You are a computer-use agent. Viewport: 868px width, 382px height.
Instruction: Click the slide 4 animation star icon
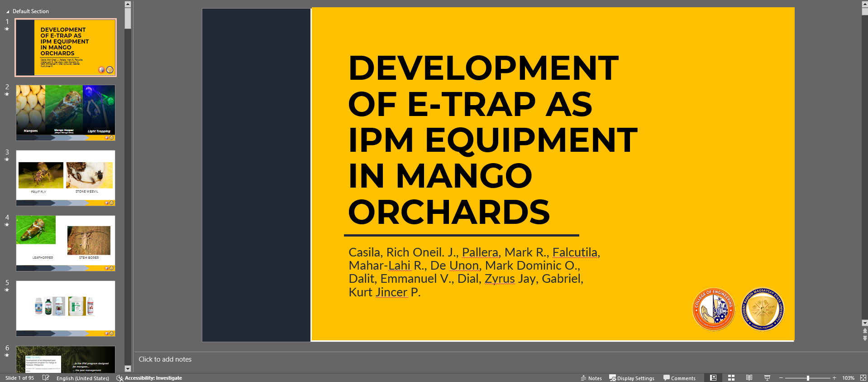click(7, 225)
